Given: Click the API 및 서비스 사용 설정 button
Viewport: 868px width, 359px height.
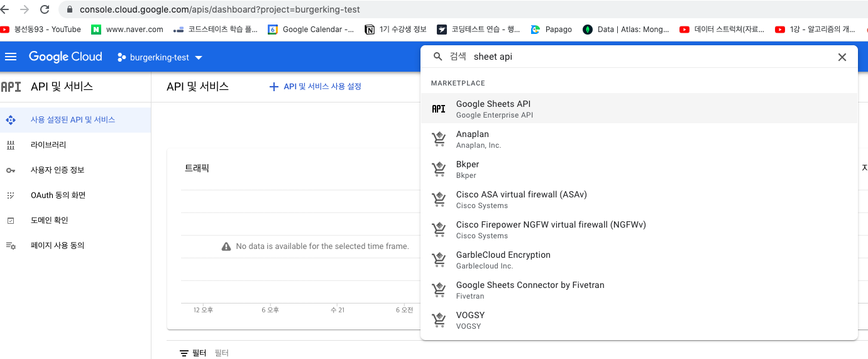Looking at the screenshot, I should [316, 87].
